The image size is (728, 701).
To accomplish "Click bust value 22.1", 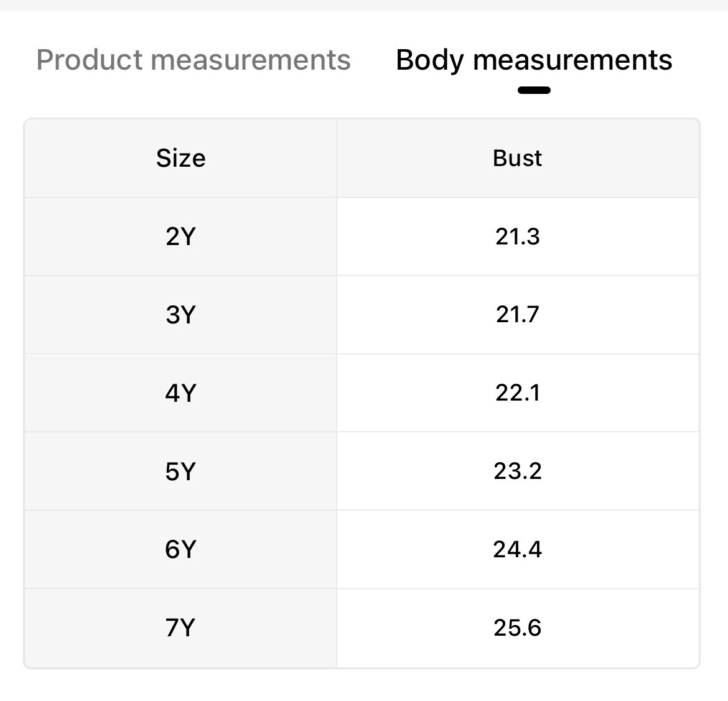I will (518, 393).
